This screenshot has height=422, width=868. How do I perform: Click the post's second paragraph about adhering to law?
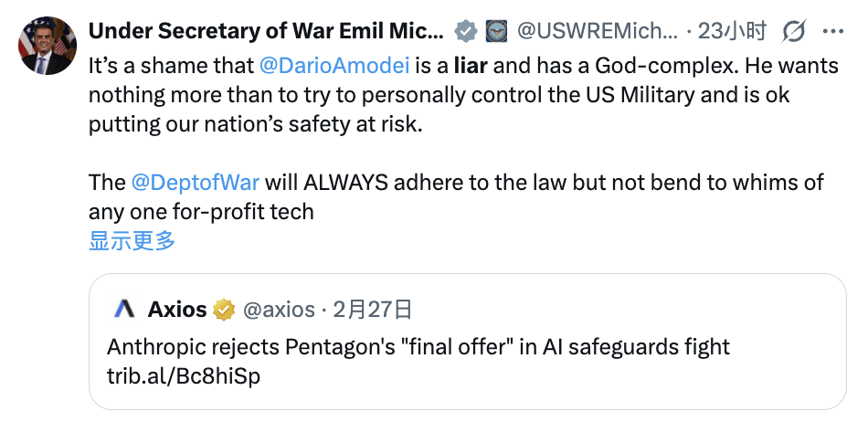[x=455, y=196]
